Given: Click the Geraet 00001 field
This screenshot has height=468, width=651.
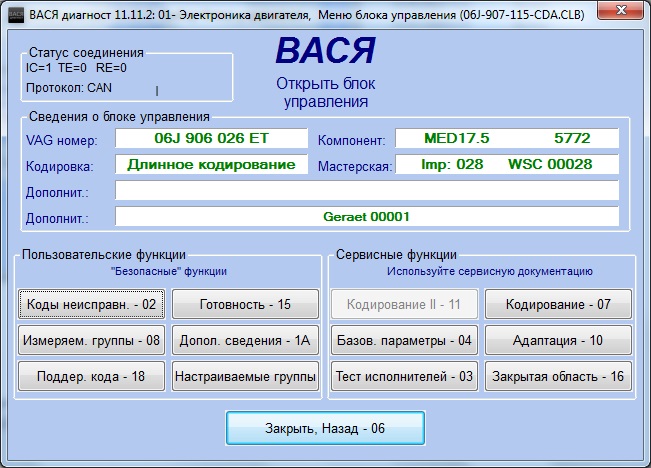Looking at the screenshot, I should tap(366, 216).
